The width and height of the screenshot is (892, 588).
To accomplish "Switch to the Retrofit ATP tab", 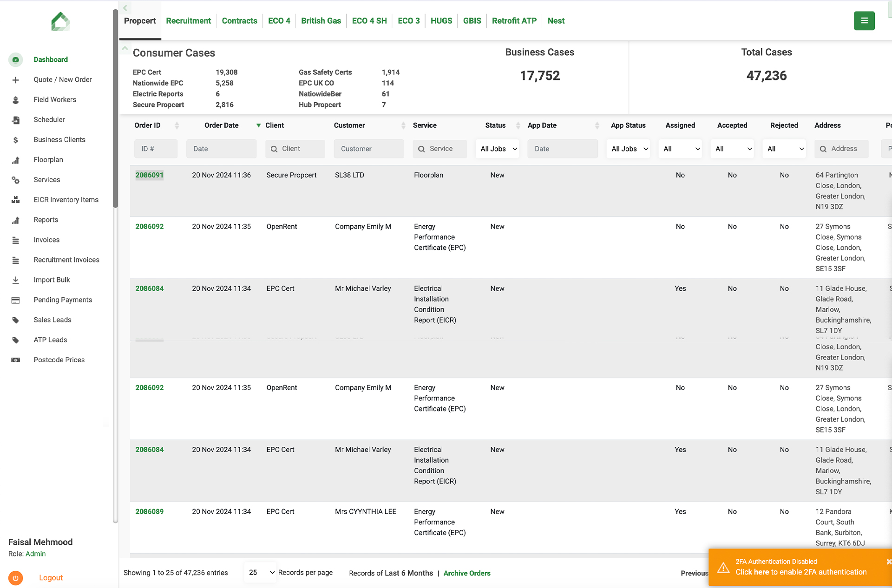I will point(514,21).
